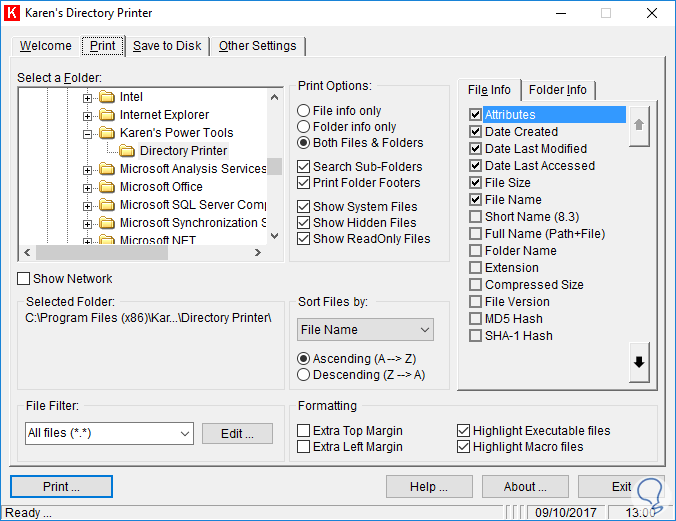676x521 pixels.
Task: Switch to the Folder Info tab
Action: [x=558, y=90]
